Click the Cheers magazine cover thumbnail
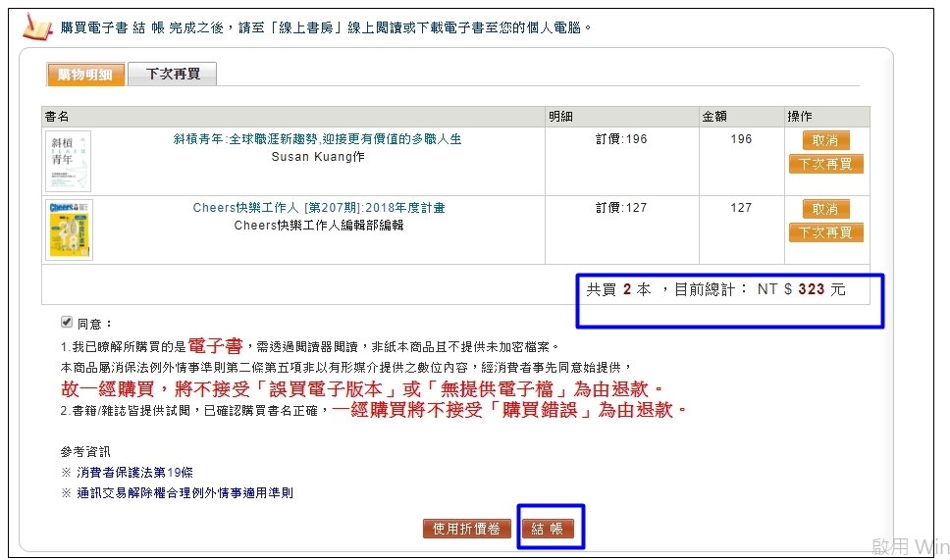 [x=68, y=229]
